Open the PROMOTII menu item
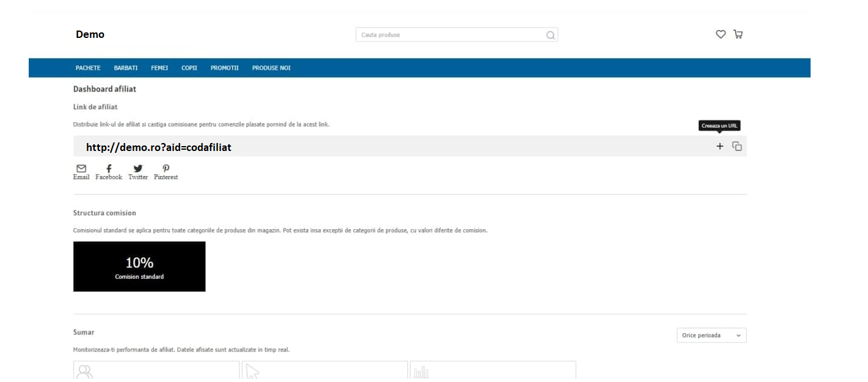Viewport: 868px width, 382px height. [225, 68]
